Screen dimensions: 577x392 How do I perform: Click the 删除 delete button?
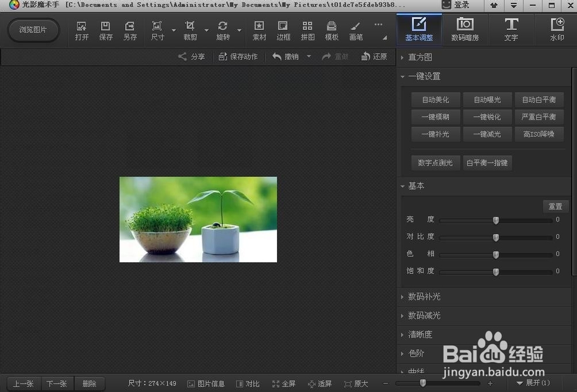click(x=89, y=384)
